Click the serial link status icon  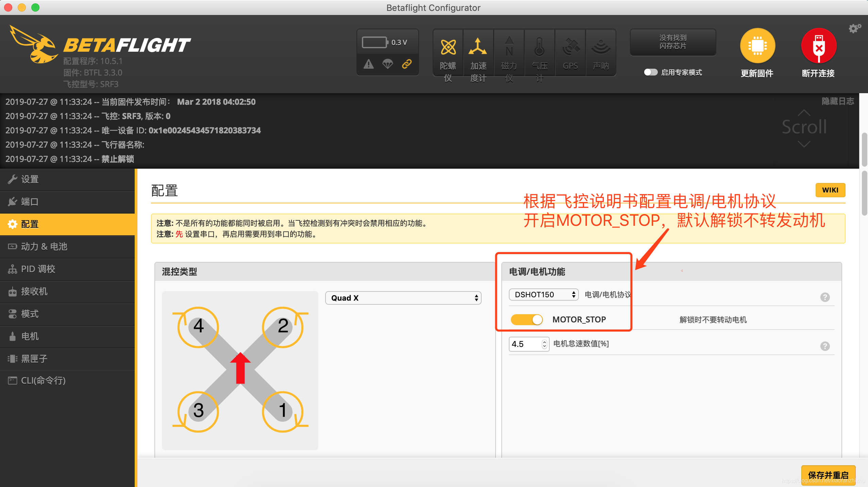click(407, 64)
